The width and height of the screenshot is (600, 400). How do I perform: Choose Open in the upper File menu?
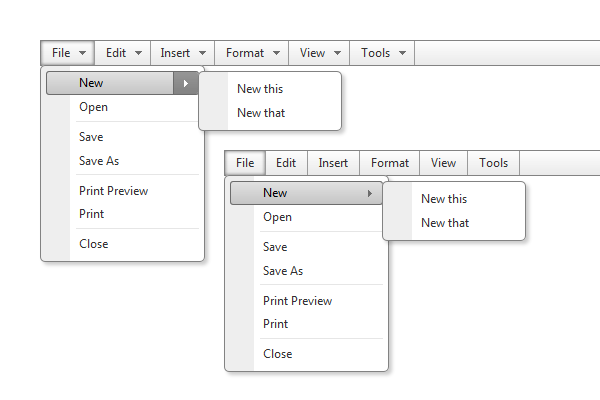coord(94,107)
